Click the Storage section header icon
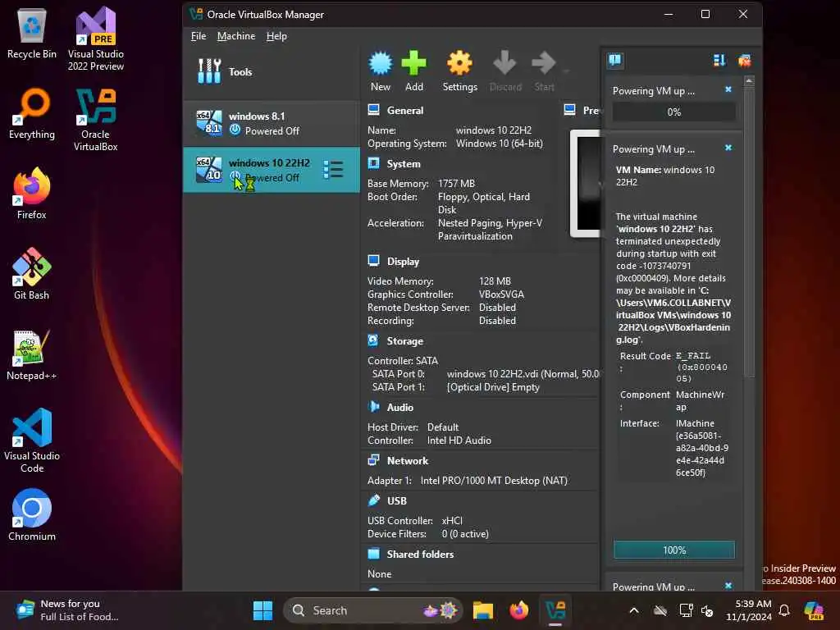 click(x=373, y=340)
